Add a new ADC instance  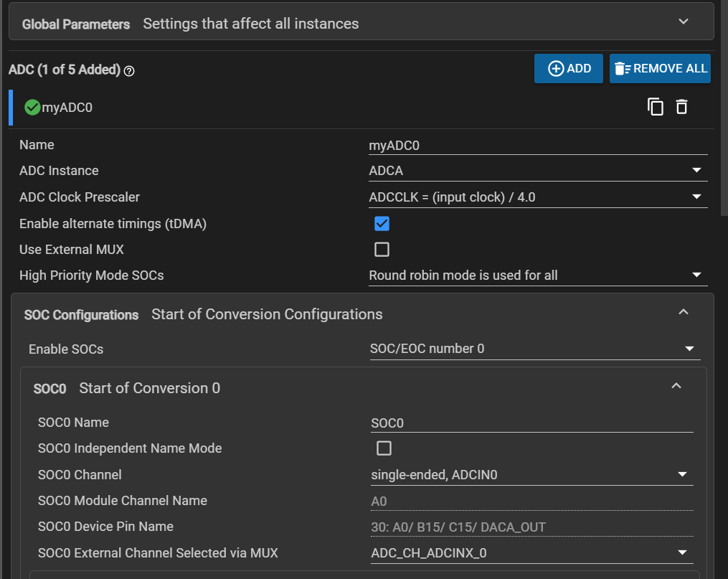tap(569, 69)
